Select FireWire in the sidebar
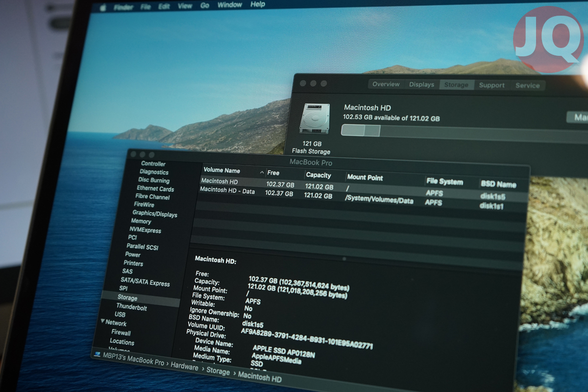This screenshot has height=392, width=588. click(144, 205)
